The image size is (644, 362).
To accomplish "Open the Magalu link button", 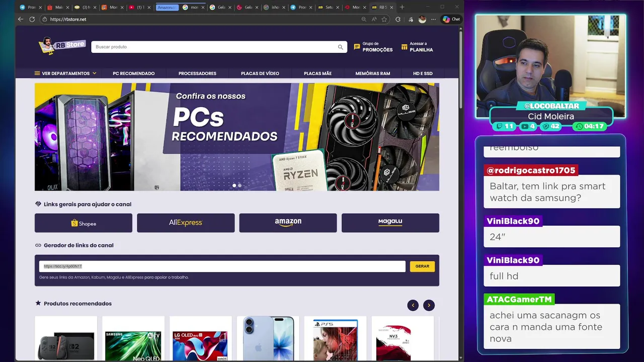I will [x=390, y=223].
